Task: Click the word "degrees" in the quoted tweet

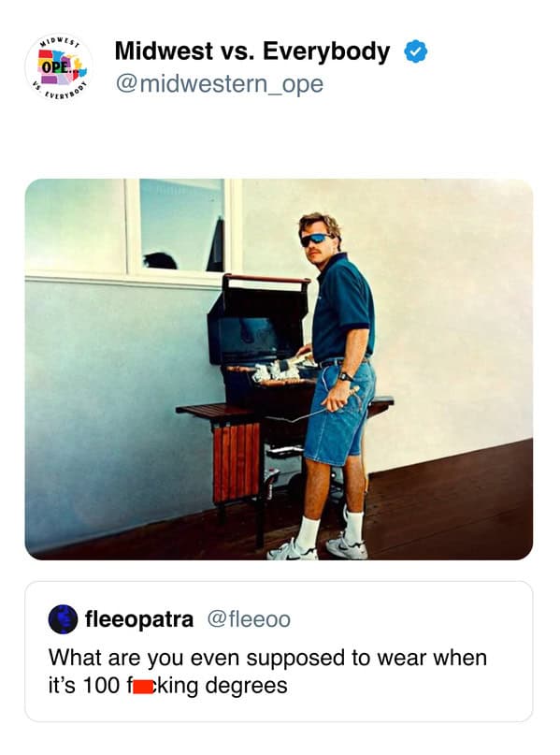Action: coord(246,686)
